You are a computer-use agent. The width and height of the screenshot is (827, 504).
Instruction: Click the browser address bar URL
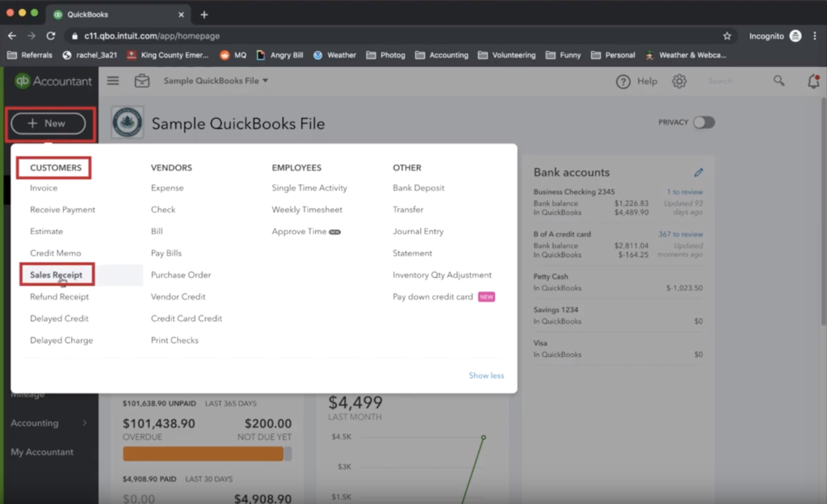point(152,36)
